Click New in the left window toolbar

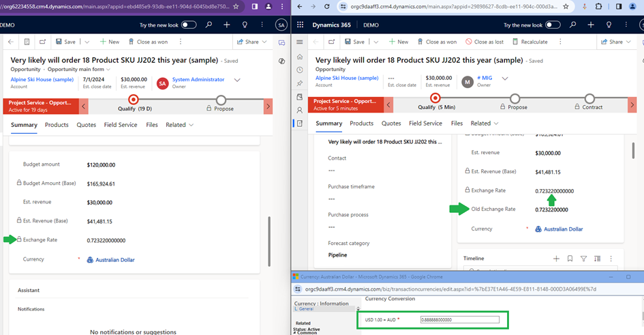coord(110,42)
